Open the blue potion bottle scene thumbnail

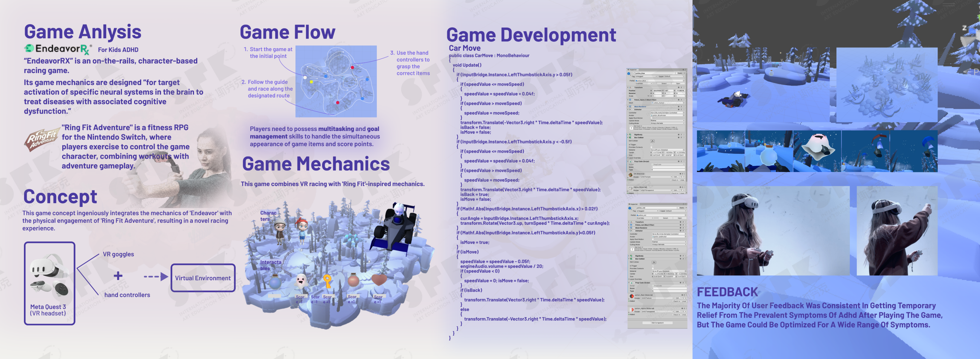[769, 151]
